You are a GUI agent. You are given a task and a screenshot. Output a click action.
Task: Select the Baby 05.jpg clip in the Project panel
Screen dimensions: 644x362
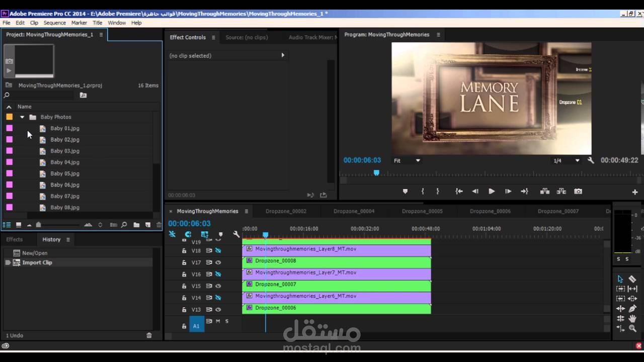64,173
